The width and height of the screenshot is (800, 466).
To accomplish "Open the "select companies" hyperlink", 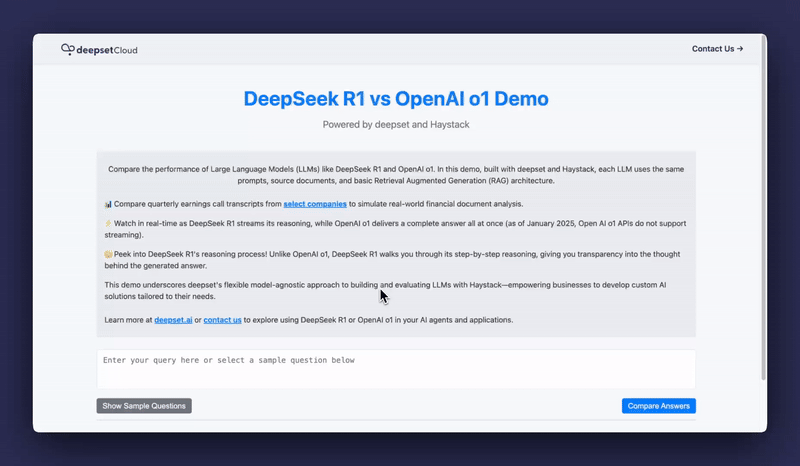I will point(315,204).
